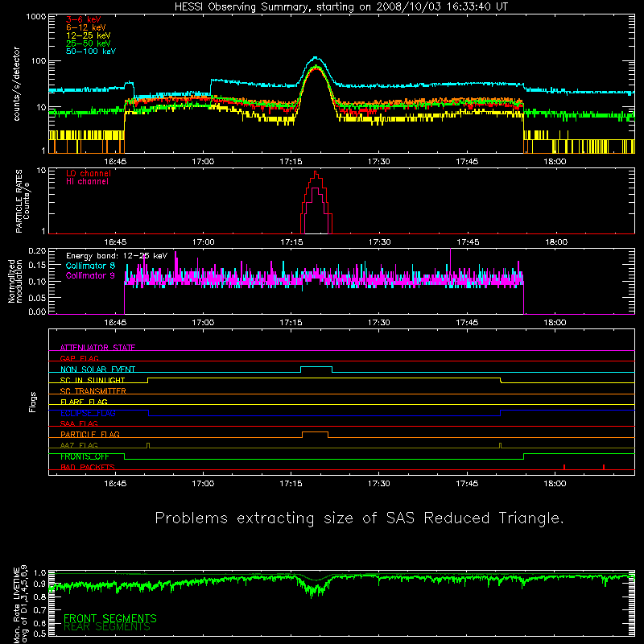Select the Collimator 8 legend label
Image resolution: width=644 pixels, height=644 pixels.
point(90,266)
